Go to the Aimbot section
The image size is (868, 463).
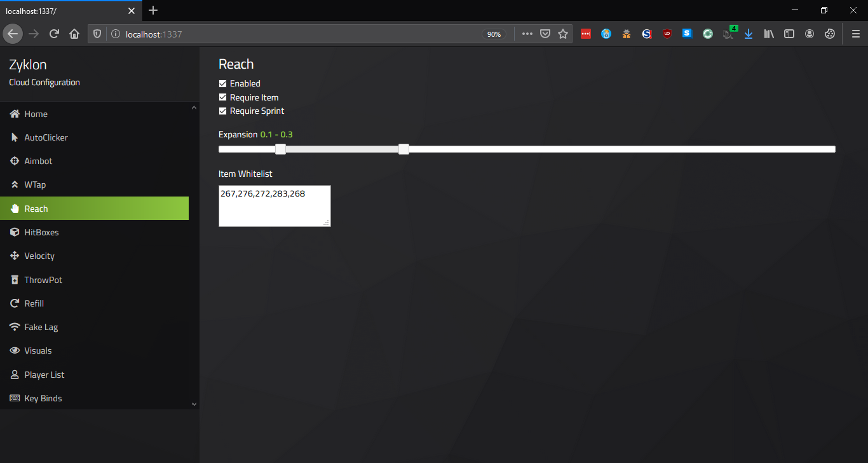point(94,161)
